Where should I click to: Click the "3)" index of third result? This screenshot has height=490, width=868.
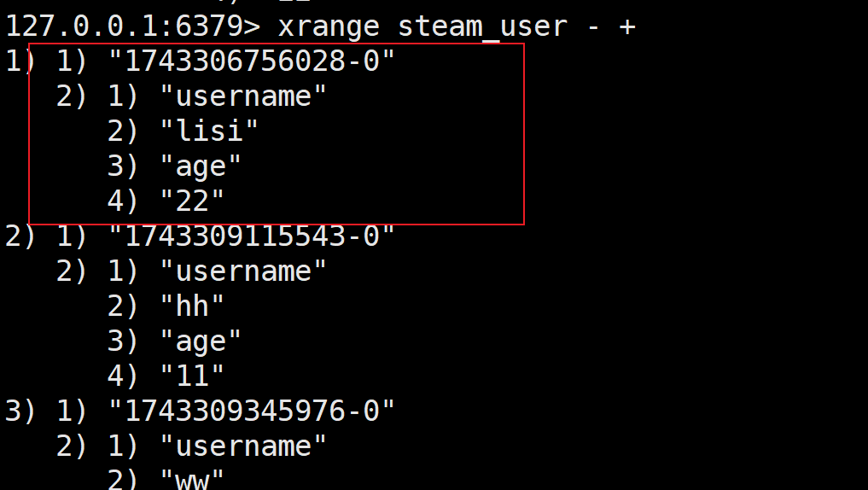20,411
